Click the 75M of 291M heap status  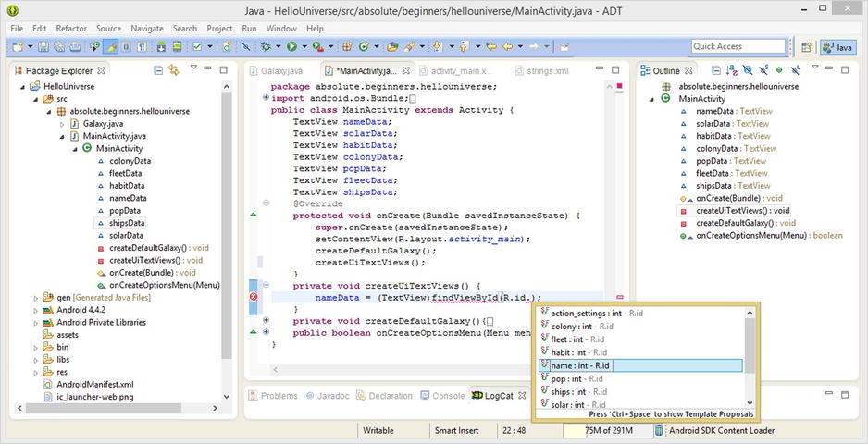coord(608,431)
